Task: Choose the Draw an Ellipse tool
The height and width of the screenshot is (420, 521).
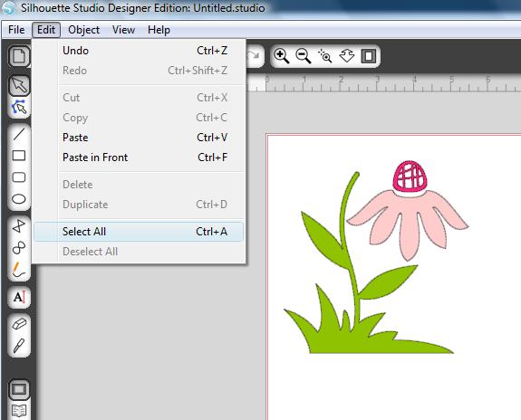Action: point(19,199)
